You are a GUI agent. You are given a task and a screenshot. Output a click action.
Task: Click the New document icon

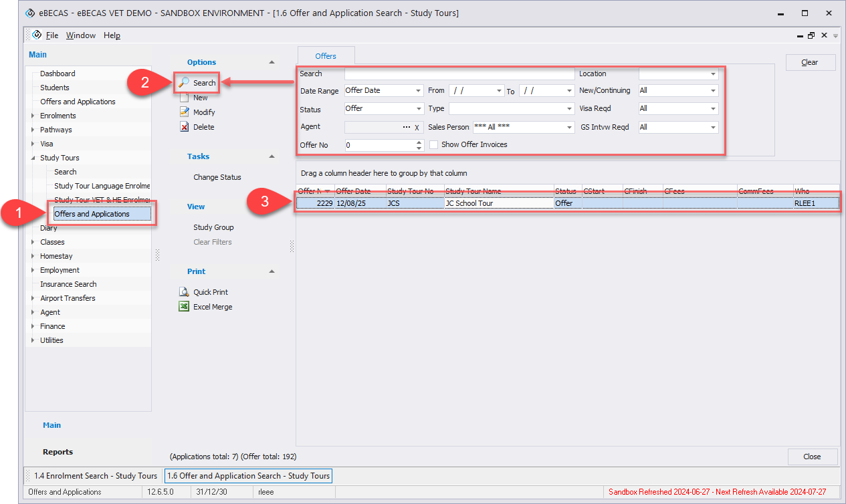coord(184,98)
